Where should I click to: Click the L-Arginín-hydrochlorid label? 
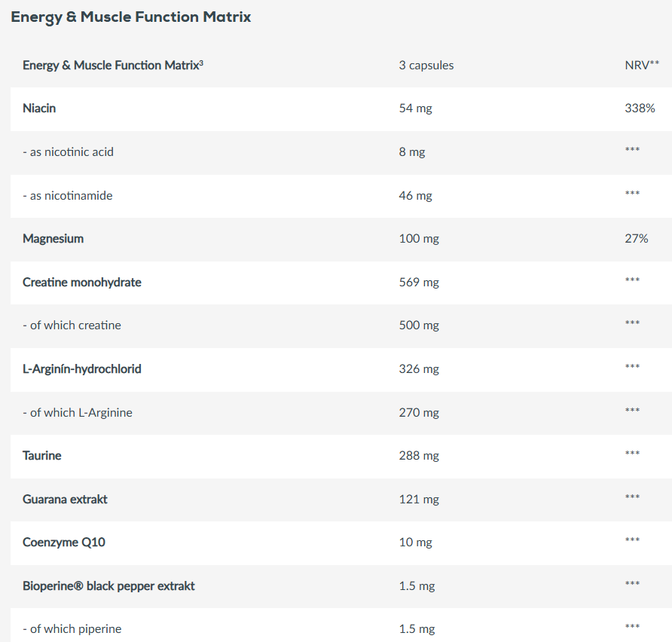[x=82, y=369]
